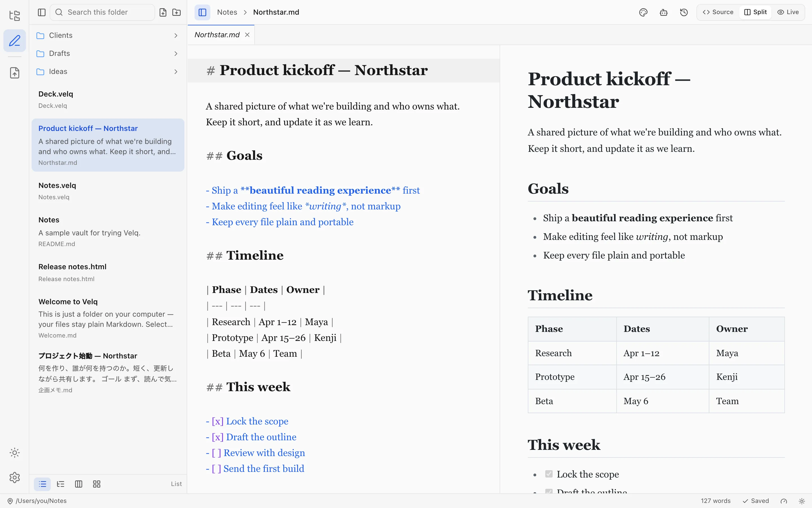Switch to List view in sidebar footer
The height and width of the screenshot is (508, 812).
coord(42,484)
